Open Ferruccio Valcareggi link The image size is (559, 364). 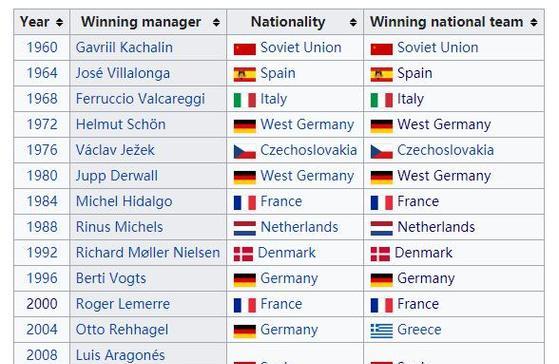[140, 99]
